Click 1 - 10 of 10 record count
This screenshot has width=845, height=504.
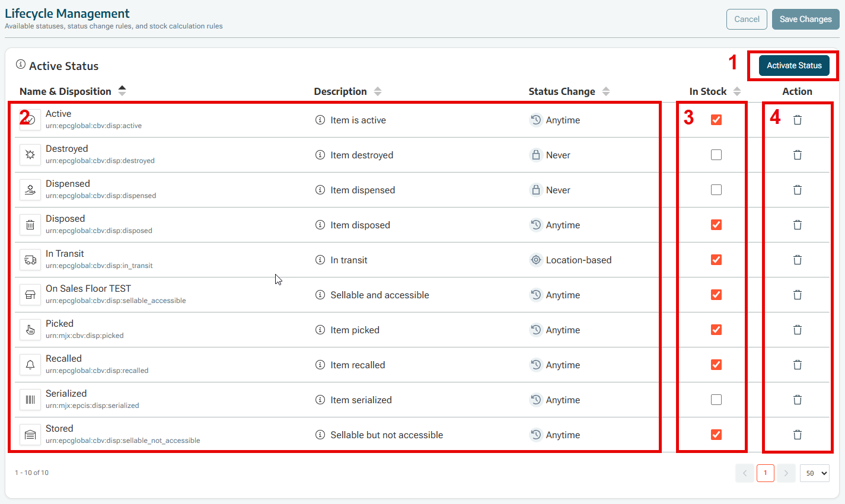pos(31,473)
